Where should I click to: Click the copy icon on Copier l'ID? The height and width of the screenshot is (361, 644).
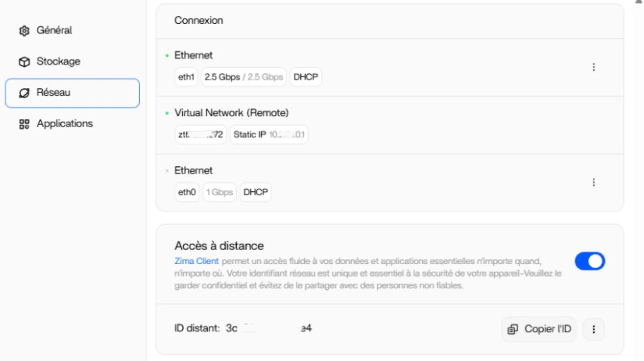(x=513, y=329)
